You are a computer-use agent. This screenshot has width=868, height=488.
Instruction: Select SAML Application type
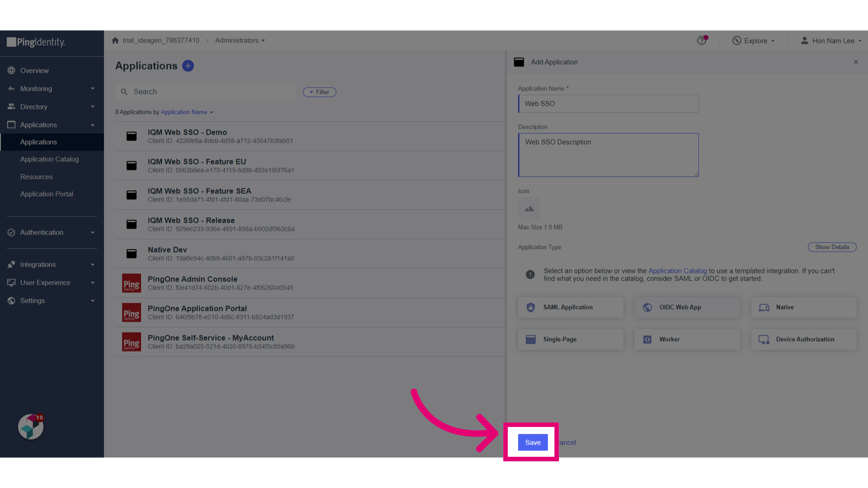tap(571, 307)
